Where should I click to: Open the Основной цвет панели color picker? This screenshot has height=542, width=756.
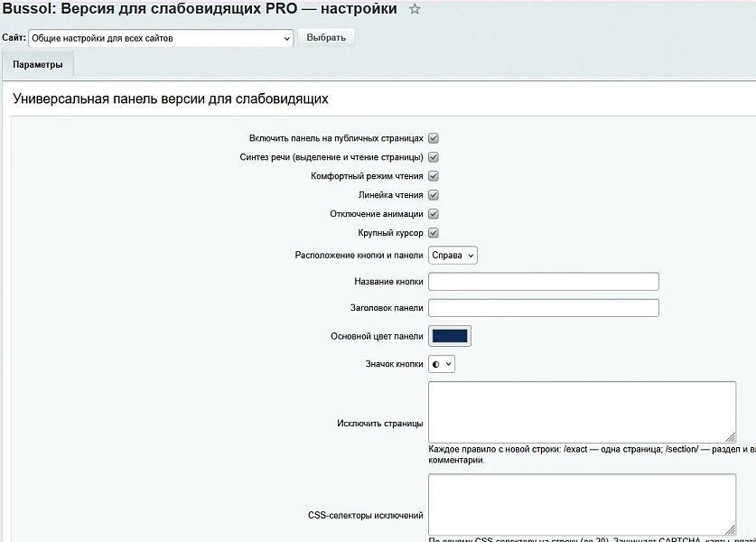pyautogui.click(x=450, y=336)
